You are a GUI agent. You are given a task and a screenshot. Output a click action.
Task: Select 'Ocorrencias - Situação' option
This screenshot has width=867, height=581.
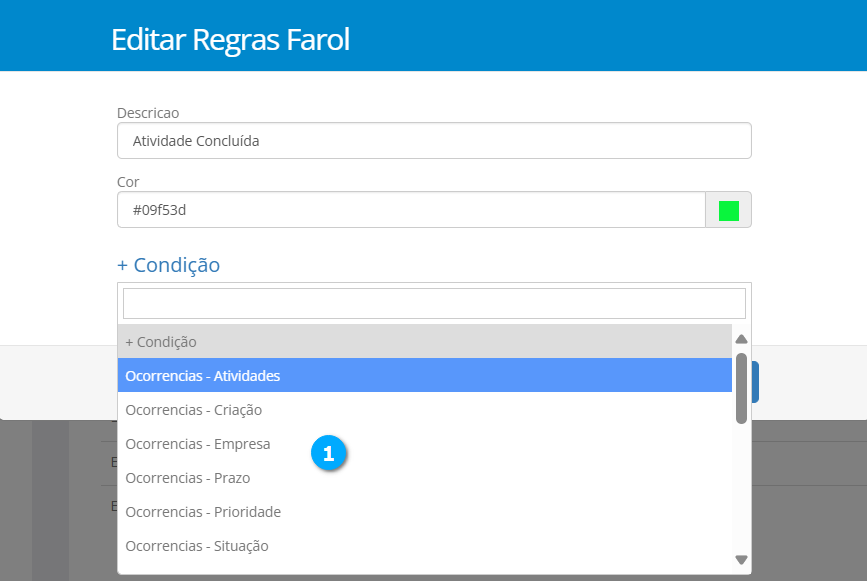tap(196, 546)
